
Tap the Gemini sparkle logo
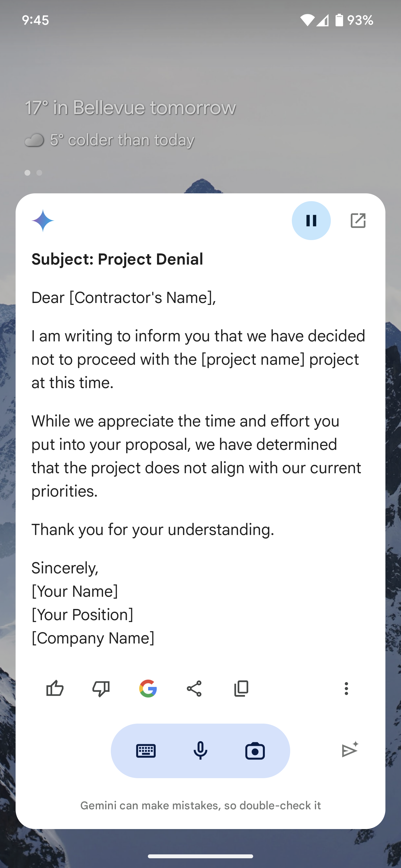click(x=43, y=221)
